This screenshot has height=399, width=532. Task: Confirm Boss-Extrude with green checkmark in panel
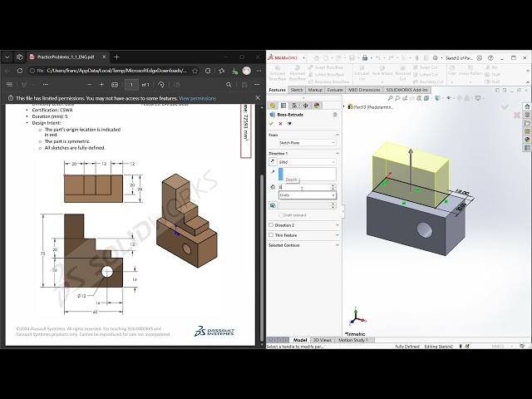(x=271, y=124)
